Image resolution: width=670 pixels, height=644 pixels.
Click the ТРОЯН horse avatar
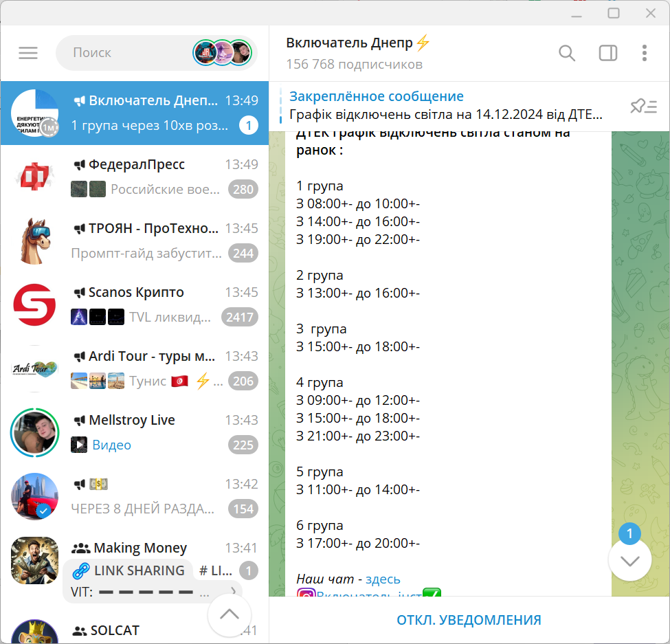pos(34,241)
